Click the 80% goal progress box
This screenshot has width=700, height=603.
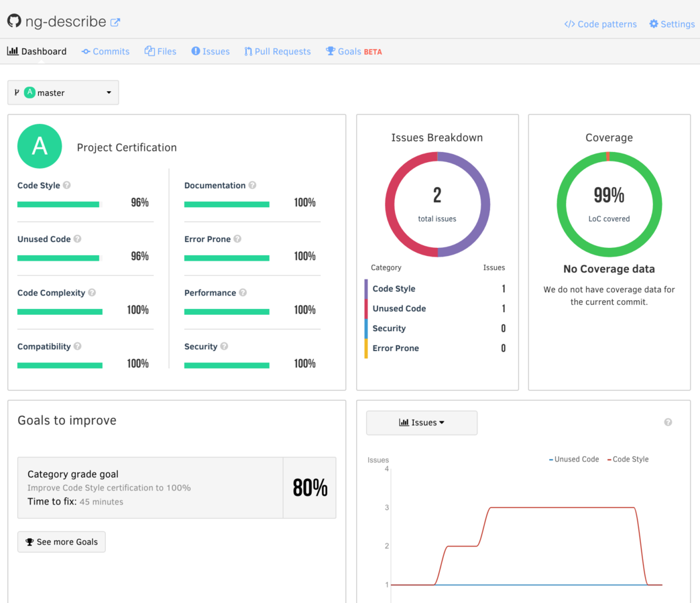click(x=310, y=488)
